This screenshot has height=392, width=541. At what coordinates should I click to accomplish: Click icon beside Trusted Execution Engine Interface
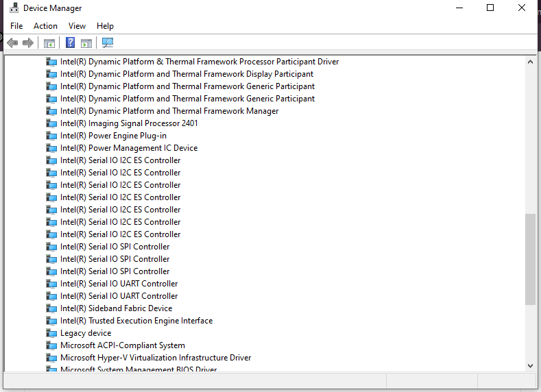coord(51,321)
